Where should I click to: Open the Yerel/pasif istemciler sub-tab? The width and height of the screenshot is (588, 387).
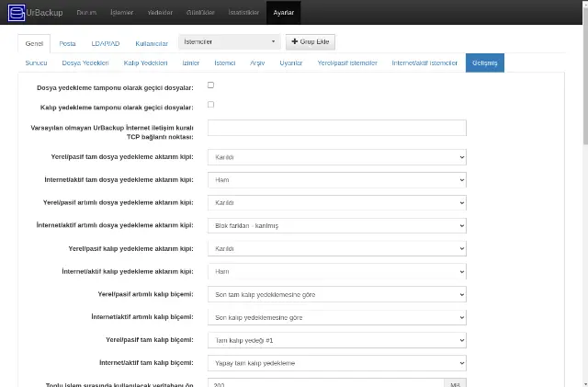pos(347,63)
